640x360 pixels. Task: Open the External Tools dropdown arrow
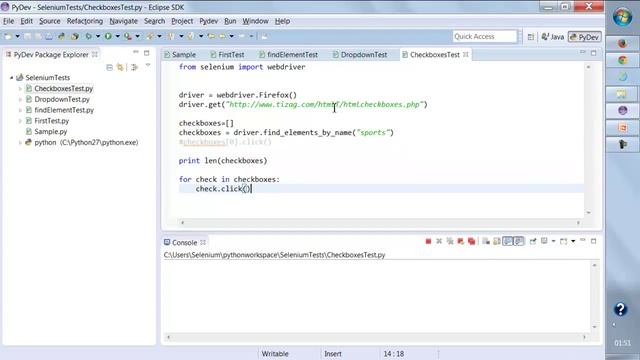pos(138,37)
